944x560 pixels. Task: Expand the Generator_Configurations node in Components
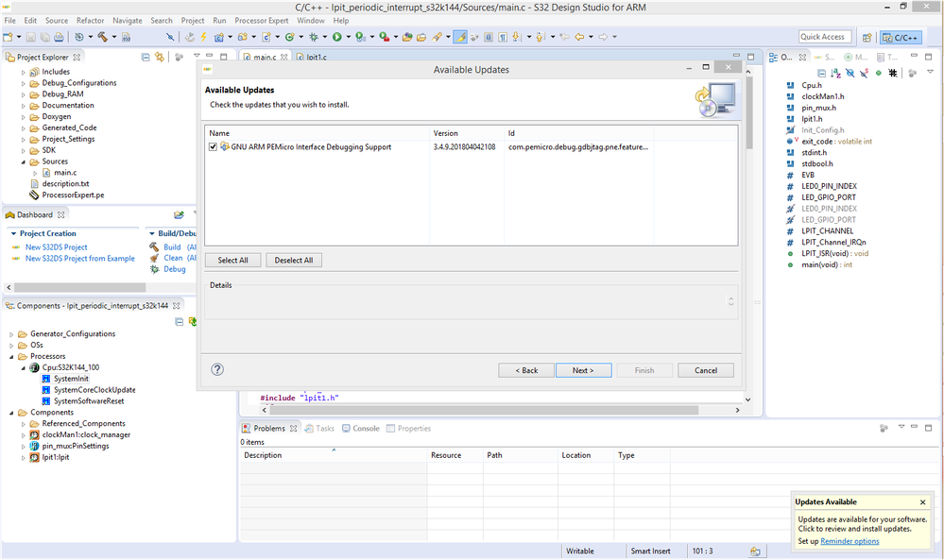point(11,334)
